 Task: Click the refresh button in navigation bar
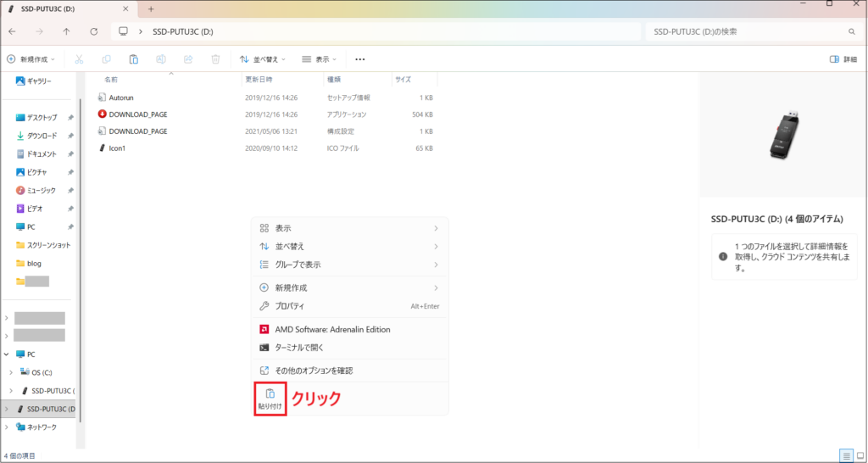[92, 31]
